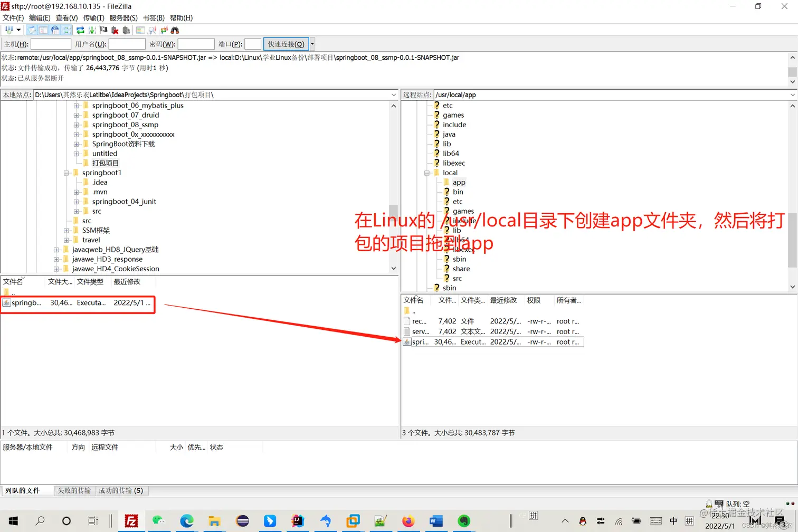The height and width of the screenshot is (532, 798).
Task: Click the refresh file lists toolbar icon
Action: [80, 30]
